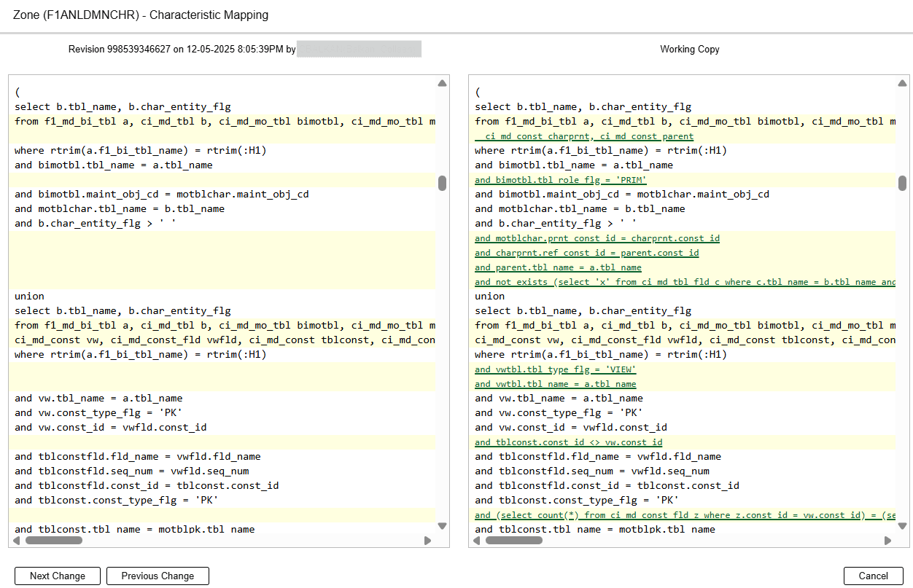Click the Next Change button
The width and height of the screenshot is (913, 588).
click(x=58, y=576)
